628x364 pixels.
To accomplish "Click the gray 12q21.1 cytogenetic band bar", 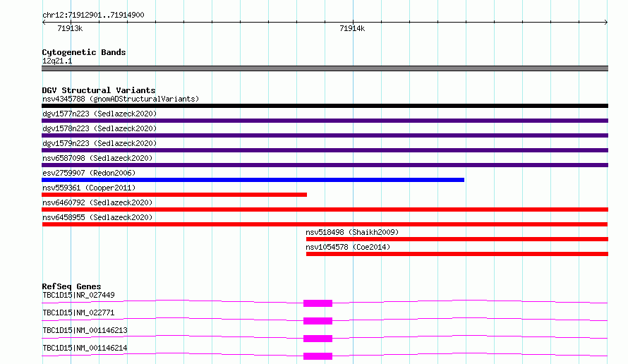I will [325, 68].
